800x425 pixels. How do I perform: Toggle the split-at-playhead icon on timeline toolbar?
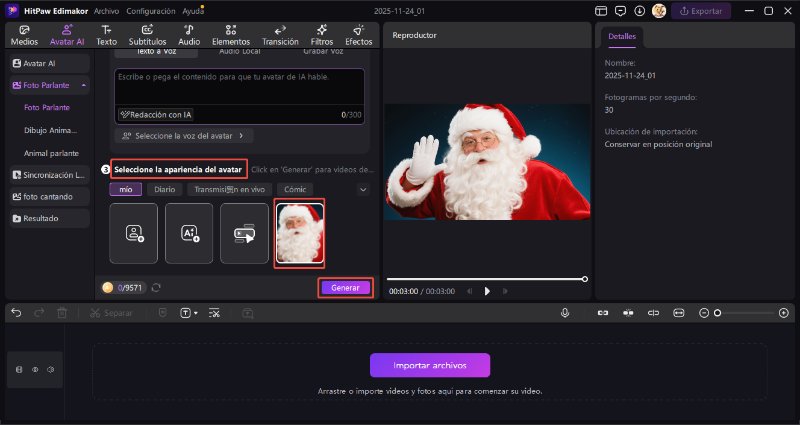(x=628, y=313)
